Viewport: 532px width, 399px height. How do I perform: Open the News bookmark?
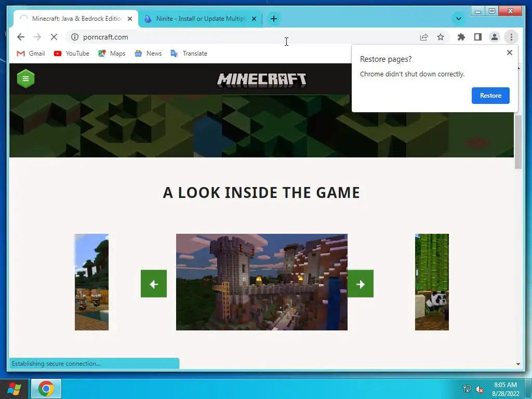pos(148,54)
